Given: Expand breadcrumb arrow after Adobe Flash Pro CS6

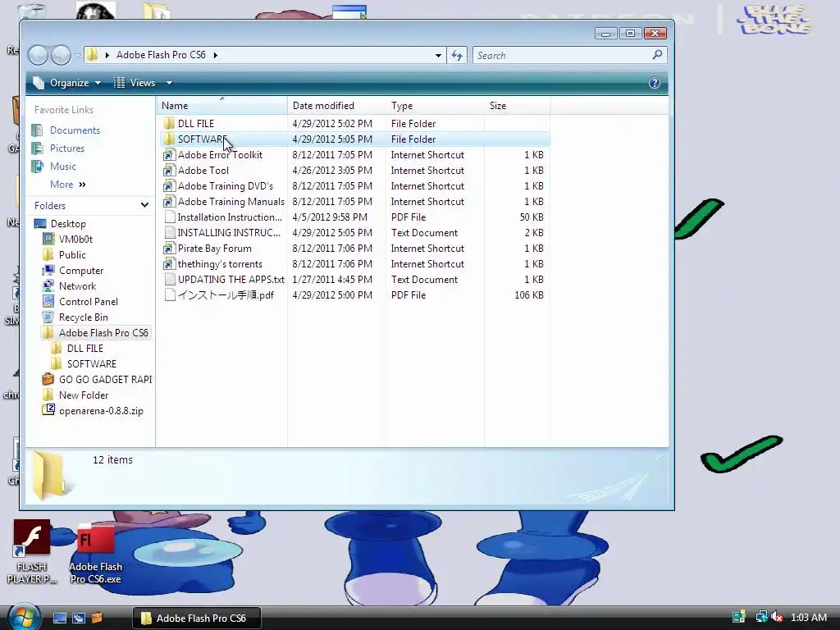Looking at the screenshot, I should click(x=216, y=55).
